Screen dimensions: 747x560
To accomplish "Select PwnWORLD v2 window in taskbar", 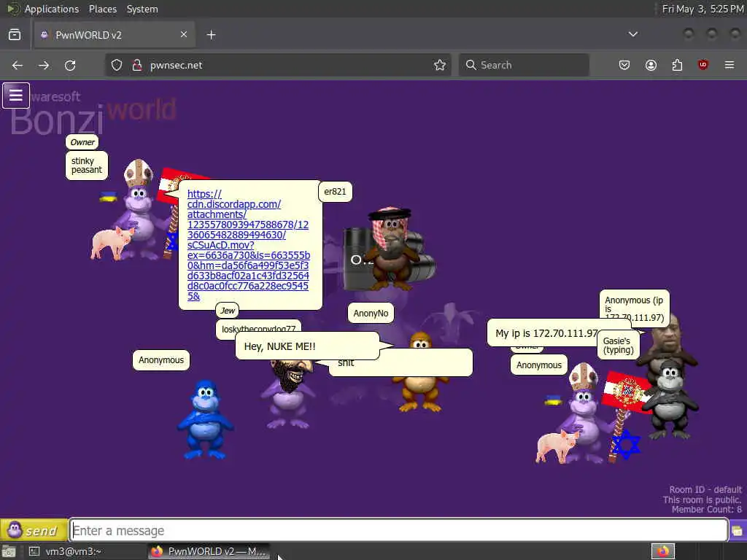I will pyautogui.click(x=209, y=551).
